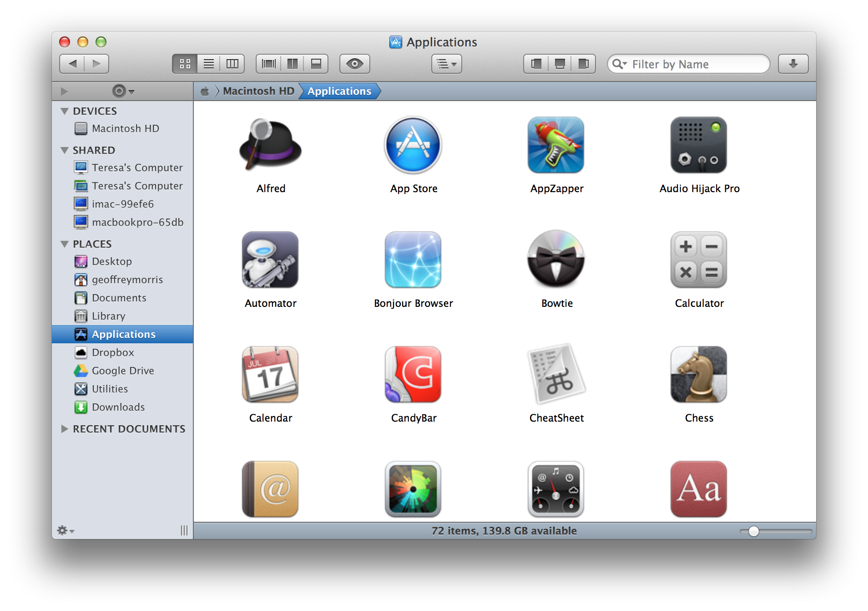Expand the RECENT DOCUMENTS section
This screenshot has height=611, width=868.
(64, 428)
